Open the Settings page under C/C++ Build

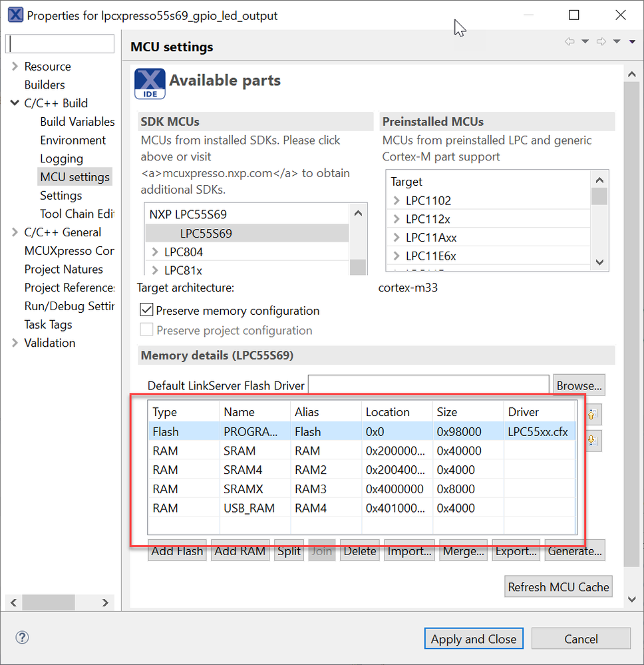61,196
